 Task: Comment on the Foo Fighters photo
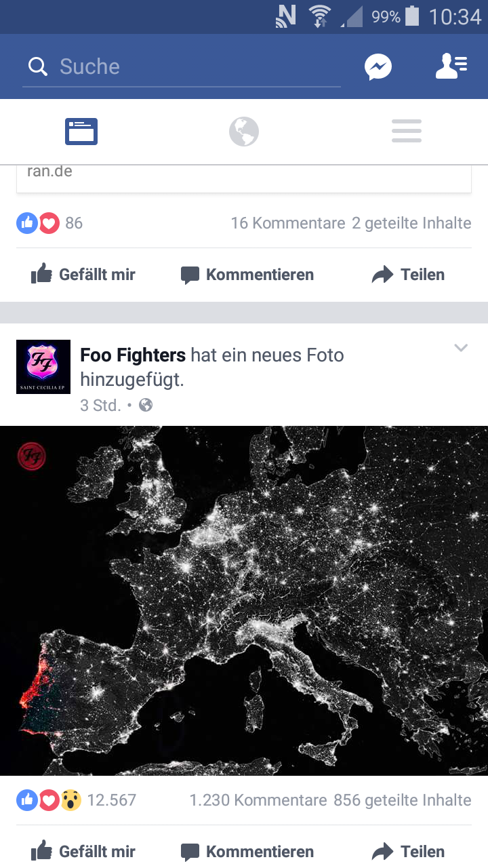coord(247,852)
